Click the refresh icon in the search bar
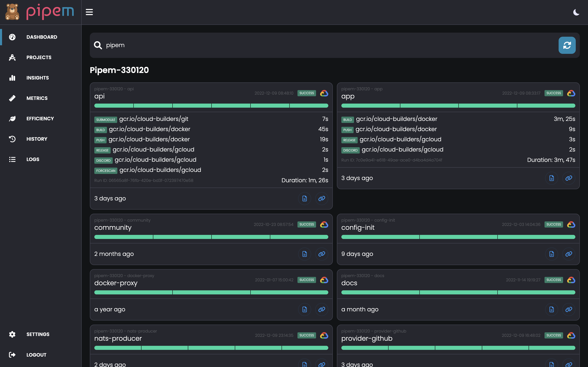This screenshot has width=588, height=367. click(567, 45)
